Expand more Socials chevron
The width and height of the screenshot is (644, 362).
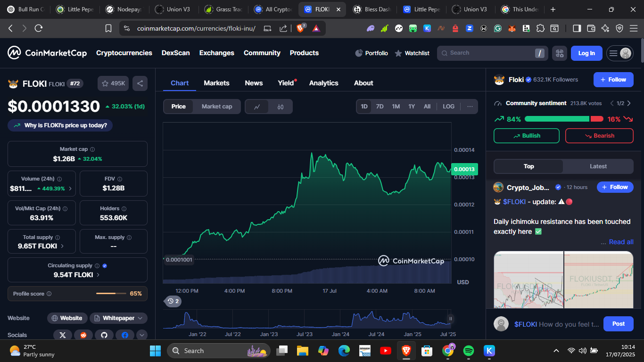point(142,335)
